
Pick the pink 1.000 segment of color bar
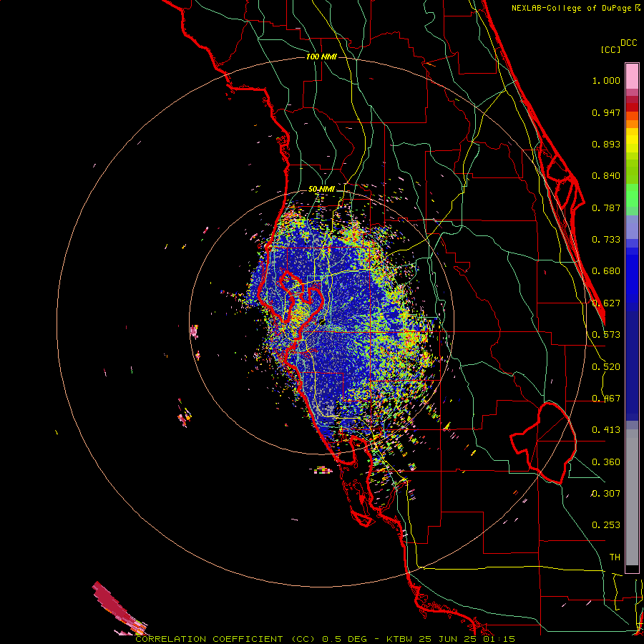[632, 76]
